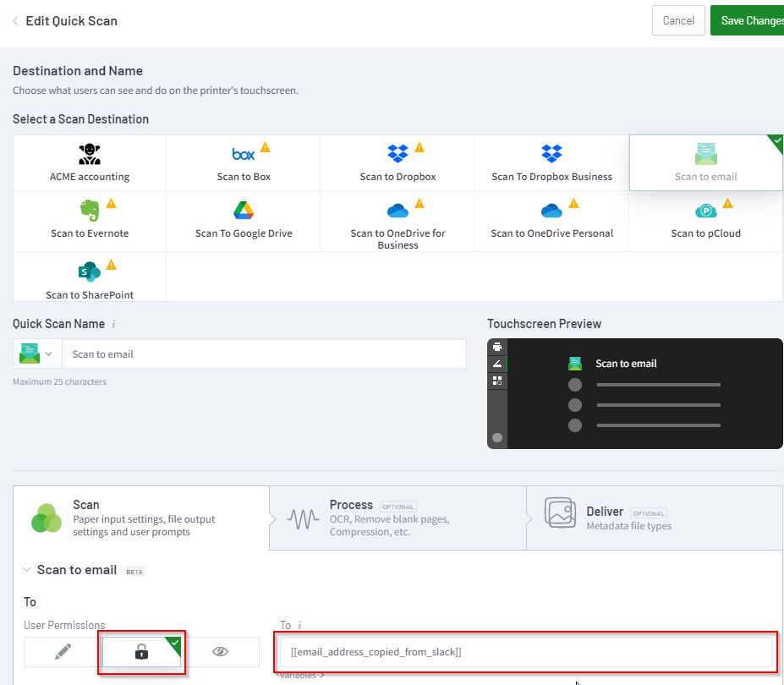Select Scan To Dropbox Business destination
The height and width of the screenshot is (685, 784).
pos(551,163)
